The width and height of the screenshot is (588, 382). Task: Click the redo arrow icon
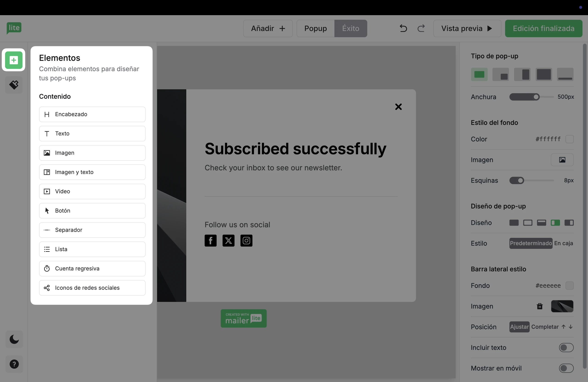[421, 28]
